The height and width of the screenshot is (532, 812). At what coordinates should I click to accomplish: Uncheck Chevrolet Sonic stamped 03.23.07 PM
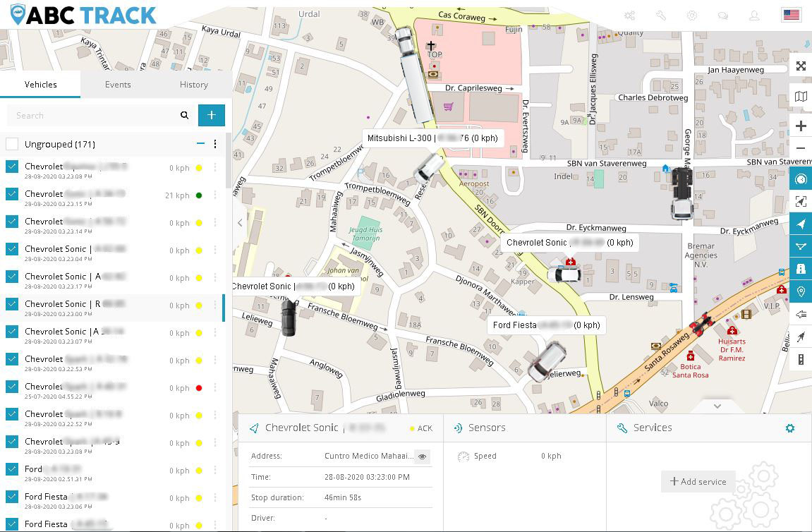coord(12,331)
